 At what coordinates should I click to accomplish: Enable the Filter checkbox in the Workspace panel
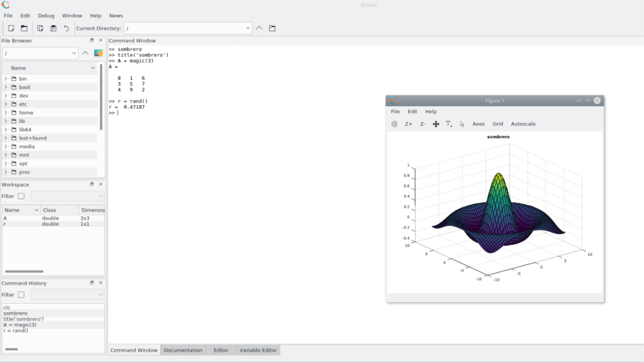21,196
